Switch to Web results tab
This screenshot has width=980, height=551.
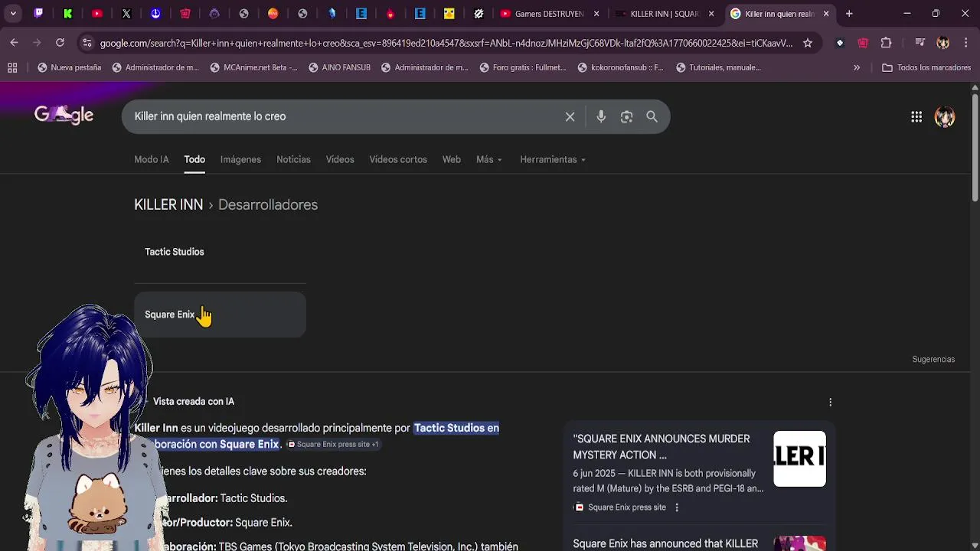tap(452, 159)
